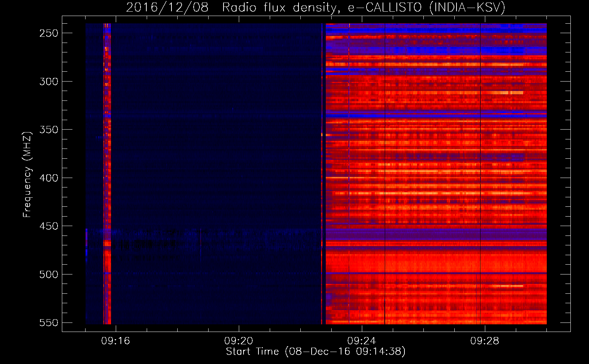Click the 09:20 time tick label

tap(239, 341)
